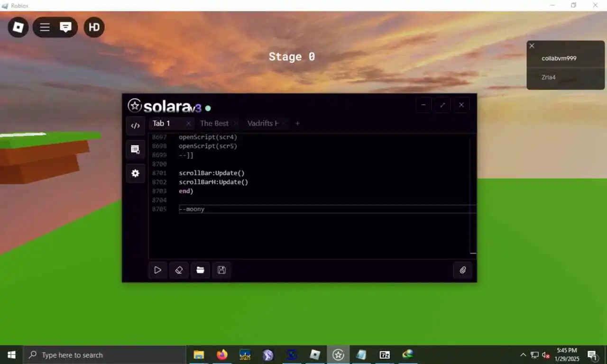Click the muted volume tray icon
This screenshot has width=607, height=364.
click(x=546, y=355)
